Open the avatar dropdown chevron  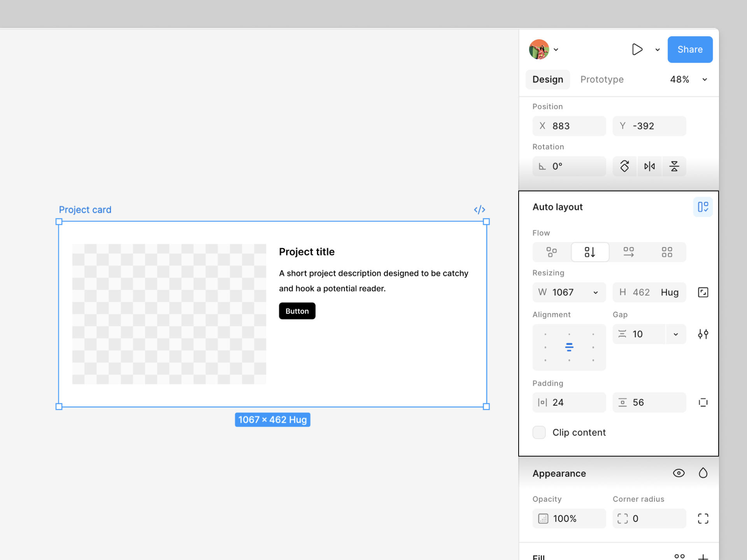click(556, 50)
